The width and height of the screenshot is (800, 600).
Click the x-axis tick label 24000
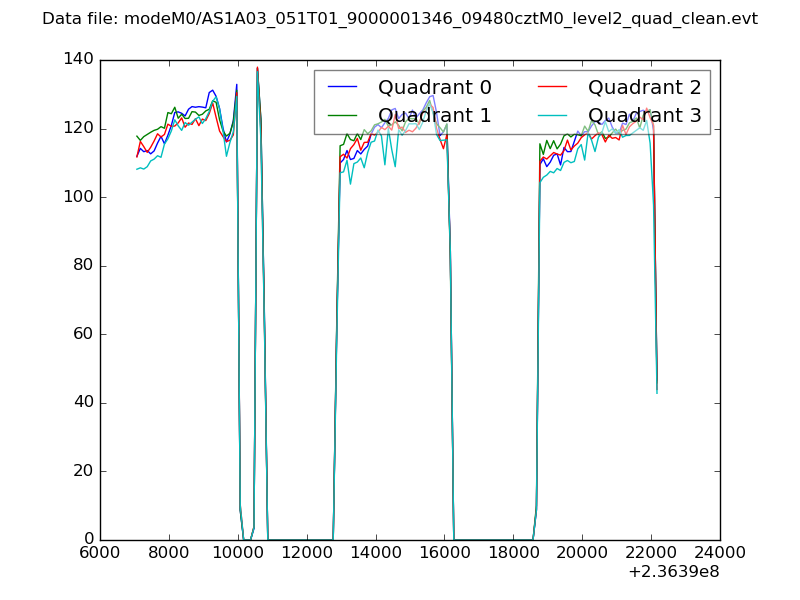click(719, 552)
